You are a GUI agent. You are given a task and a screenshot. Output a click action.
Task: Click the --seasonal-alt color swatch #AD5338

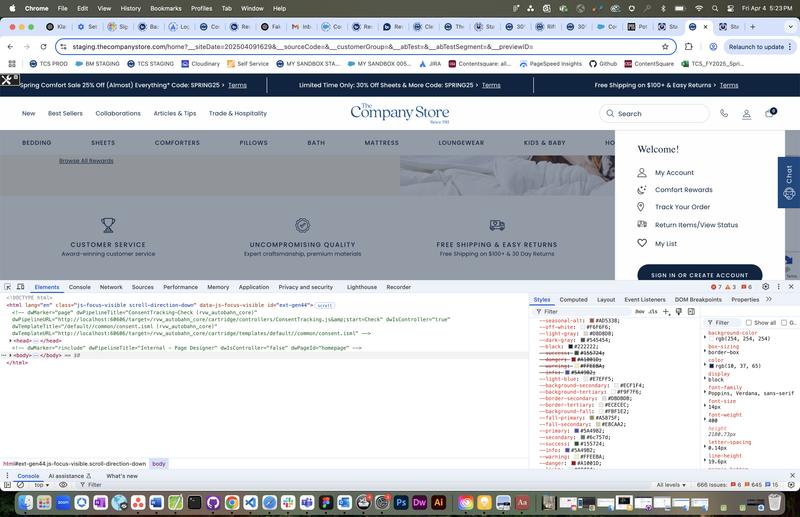click(592, 321)
